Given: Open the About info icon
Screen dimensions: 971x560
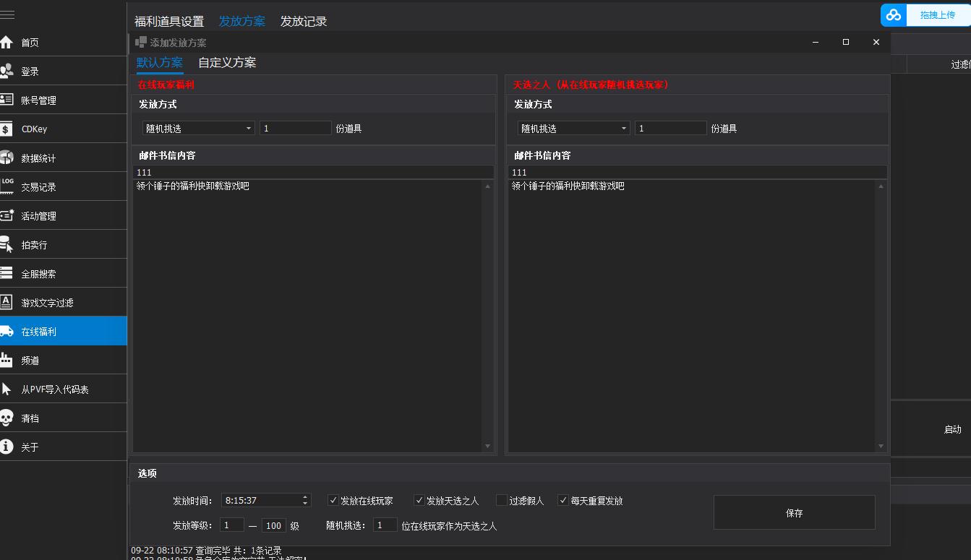Looking at the screenshot, I should [7, 447].
